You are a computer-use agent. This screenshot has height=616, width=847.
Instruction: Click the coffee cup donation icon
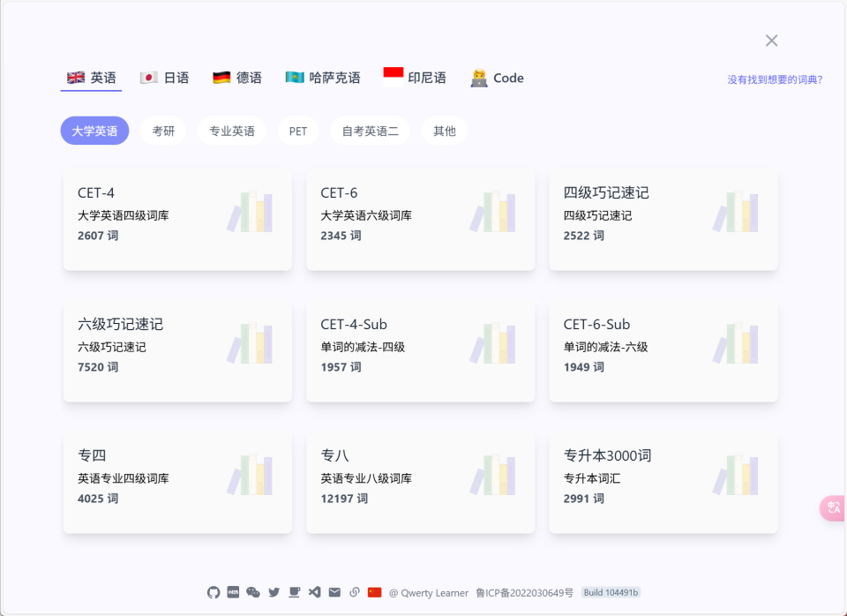(294, 592)
